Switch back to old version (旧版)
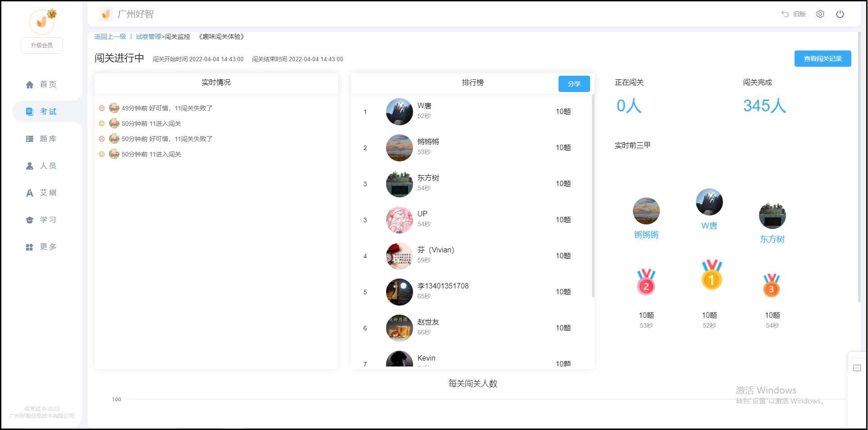Screen dimensions: 868x430 point(794,14)
